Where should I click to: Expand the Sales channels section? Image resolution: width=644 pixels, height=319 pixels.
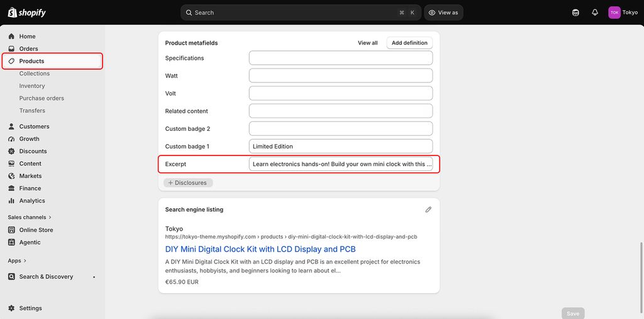coord(30,217)
